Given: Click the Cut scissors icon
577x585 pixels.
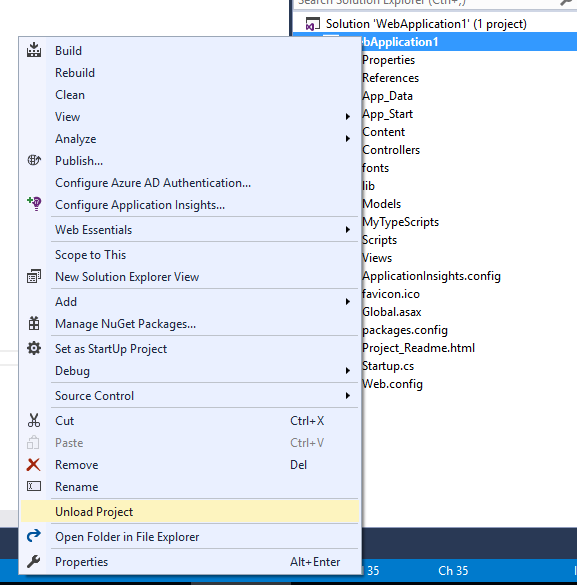Looking at the screenshot, I should pyautogui.click(x=34, y=420).
